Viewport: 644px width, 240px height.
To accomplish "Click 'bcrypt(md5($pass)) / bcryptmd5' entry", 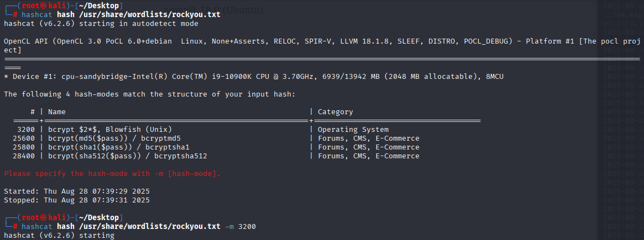I will (114, 138).
